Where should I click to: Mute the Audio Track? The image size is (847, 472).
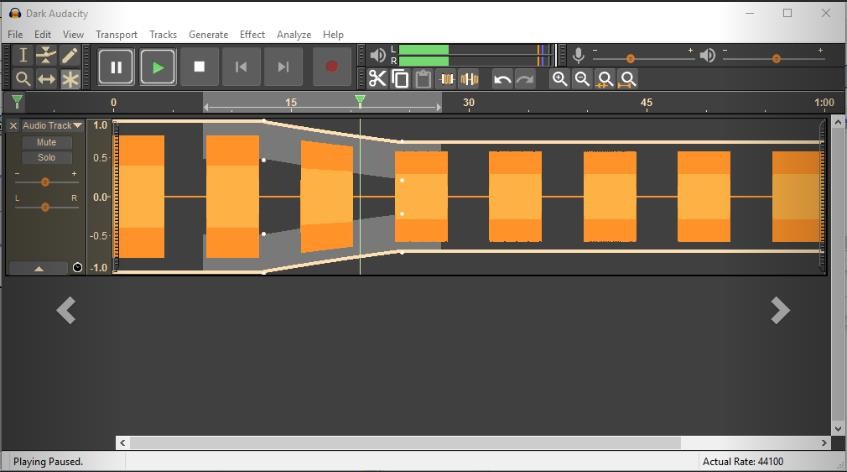(x=46, y=142)
